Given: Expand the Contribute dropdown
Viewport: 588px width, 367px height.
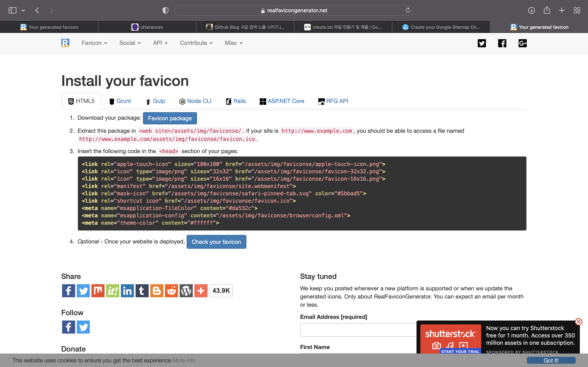Looking at the screenshot, I should [196, 43].
